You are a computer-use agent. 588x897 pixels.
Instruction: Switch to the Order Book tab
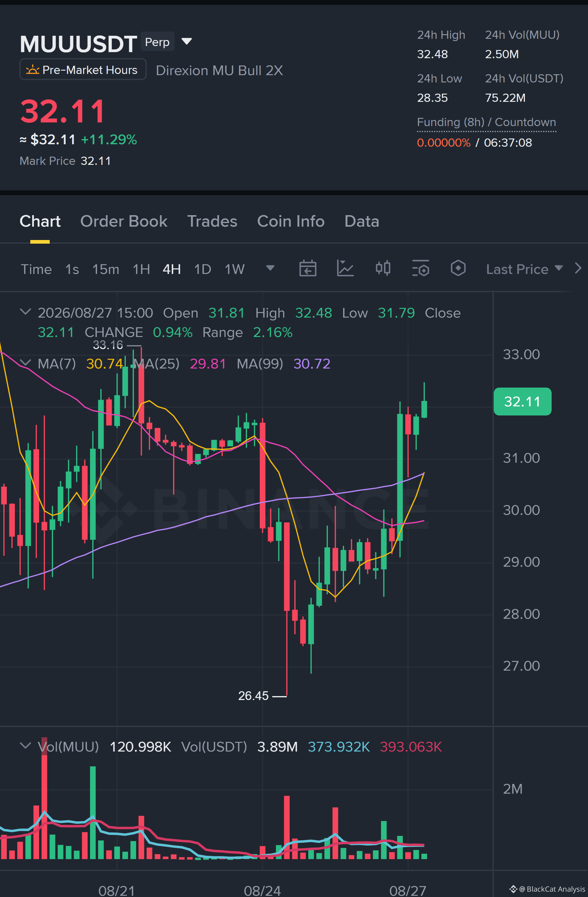click(x=124, y=221)
